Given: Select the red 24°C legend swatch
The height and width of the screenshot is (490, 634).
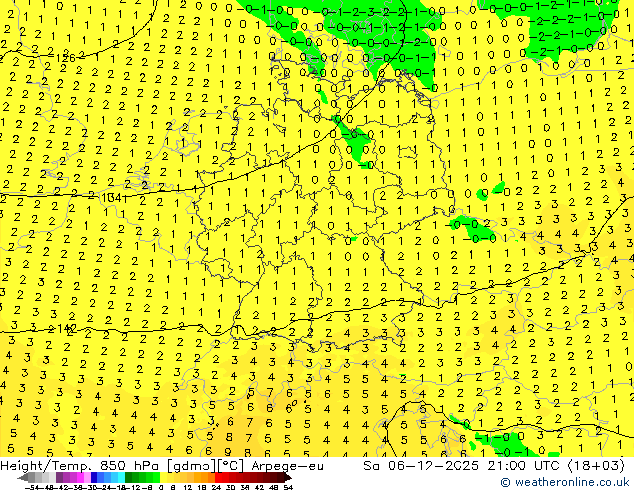Looking at the screenshot, I should click(x=218, y=477).
